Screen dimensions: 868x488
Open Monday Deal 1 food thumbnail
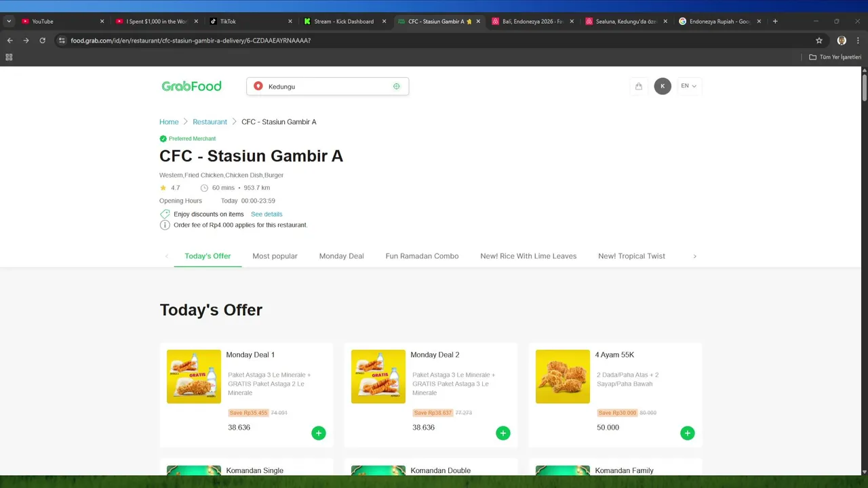point(194,377)
